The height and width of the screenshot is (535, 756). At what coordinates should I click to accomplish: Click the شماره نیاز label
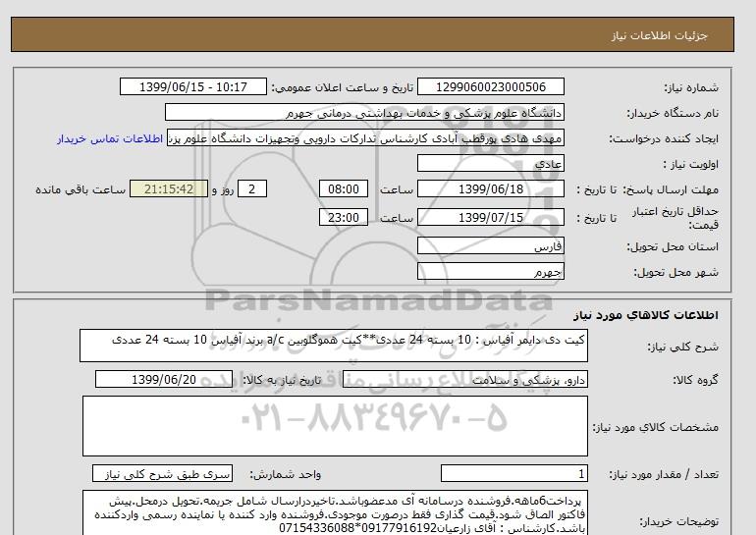coord(691,87)
